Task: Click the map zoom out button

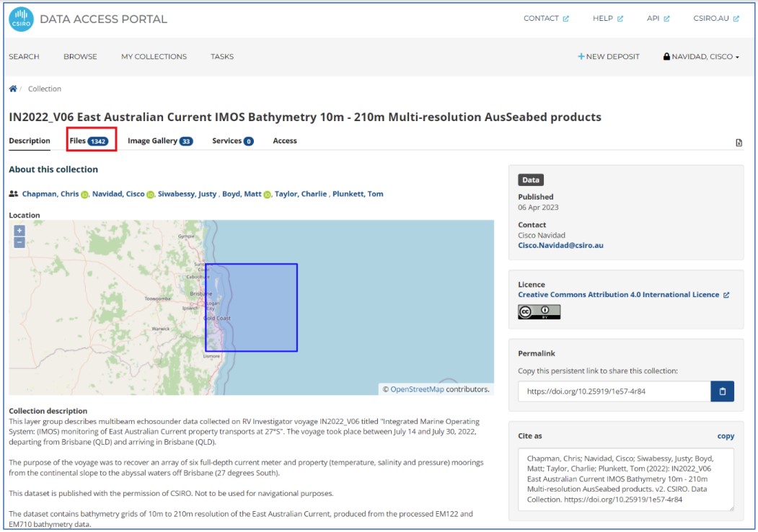Action: pyautogui.click(x=19, y=242)
